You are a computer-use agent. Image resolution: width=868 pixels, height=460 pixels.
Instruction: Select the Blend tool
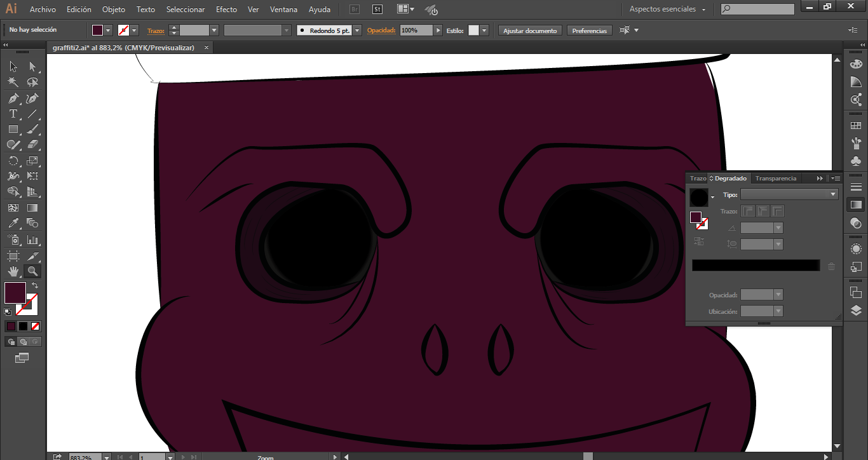[x=32, y=223]
